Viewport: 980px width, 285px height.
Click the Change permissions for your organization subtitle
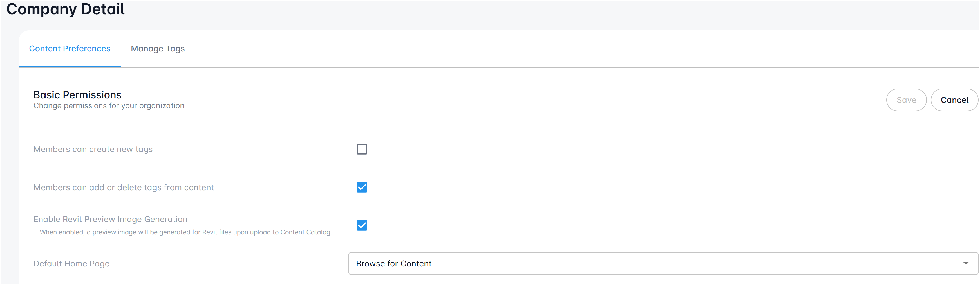(109, 106)
